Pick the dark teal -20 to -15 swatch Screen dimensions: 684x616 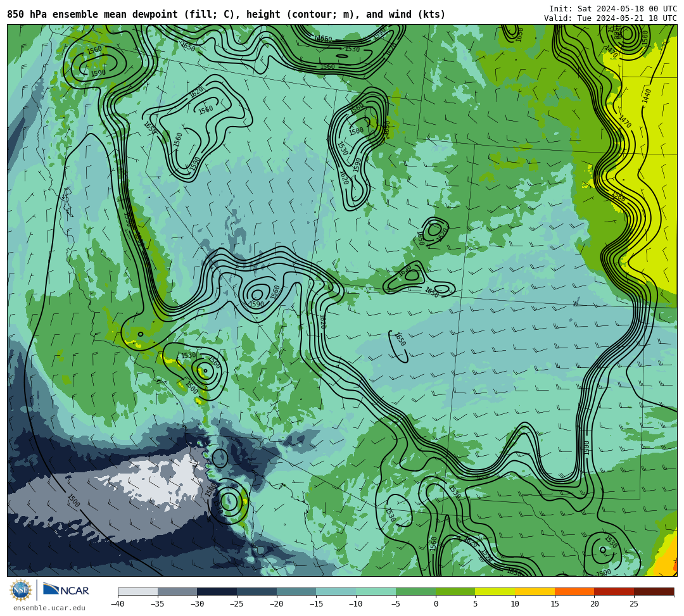tap(296, 591)
